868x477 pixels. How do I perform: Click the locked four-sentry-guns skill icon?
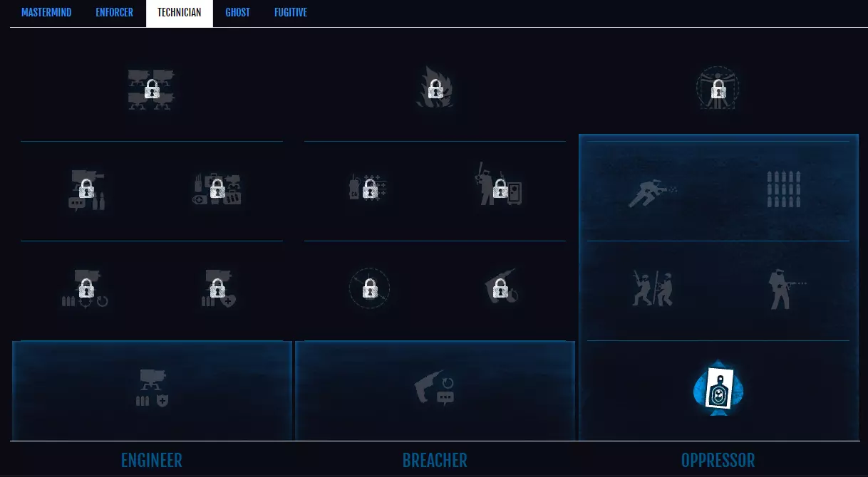click(x=151, y=90)
